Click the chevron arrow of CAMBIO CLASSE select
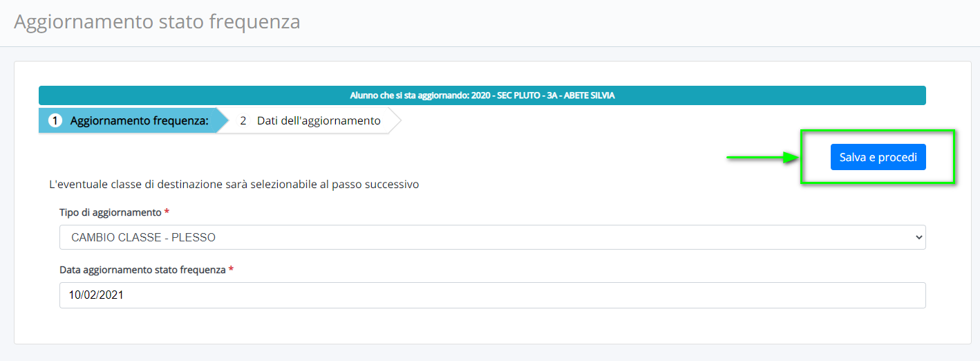 click(918, 237)
